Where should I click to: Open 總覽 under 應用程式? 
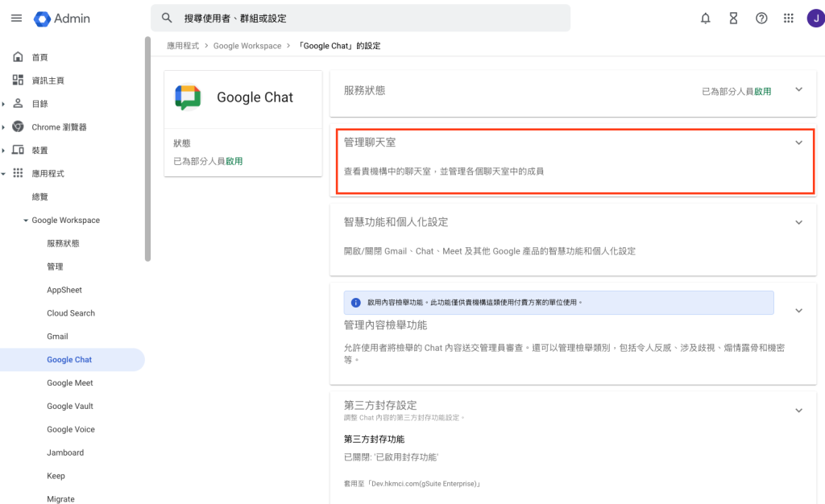pos(39,196)
